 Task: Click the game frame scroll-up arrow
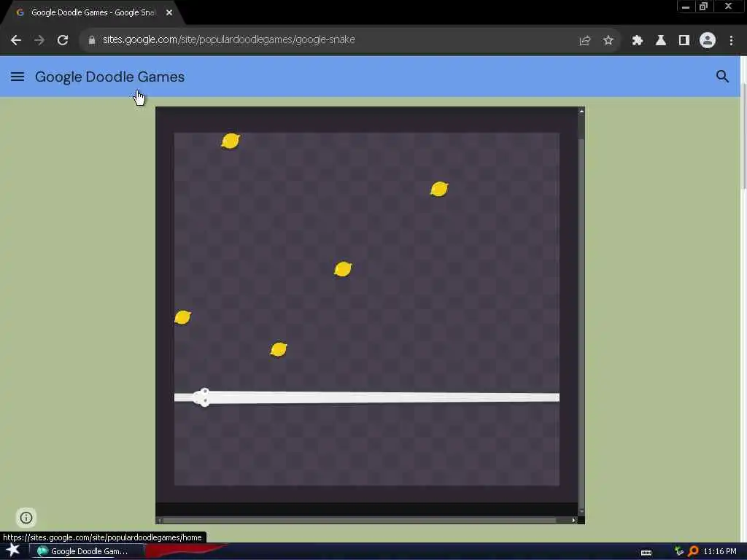581,111
